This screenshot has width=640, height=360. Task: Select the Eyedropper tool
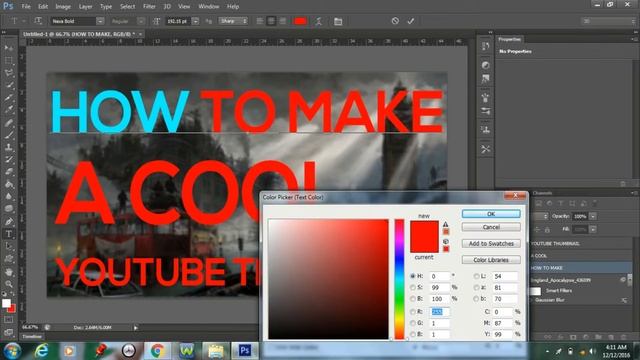(x=9, y=109)
